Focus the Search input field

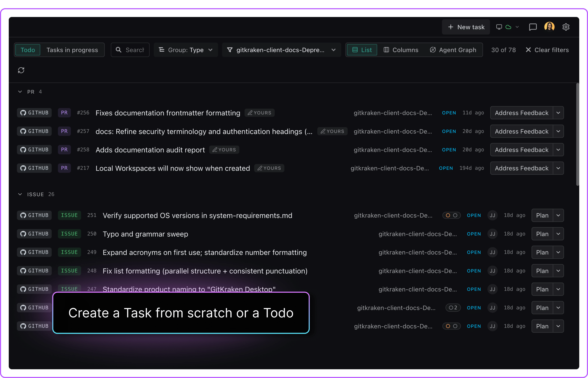pyautogui.click(x=130, y=50)
